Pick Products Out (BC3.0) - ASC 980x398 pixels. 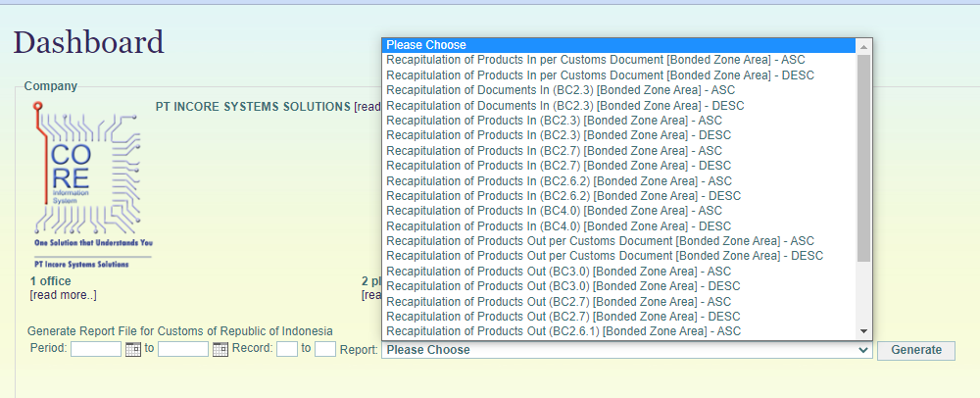[x=619, y=272]
